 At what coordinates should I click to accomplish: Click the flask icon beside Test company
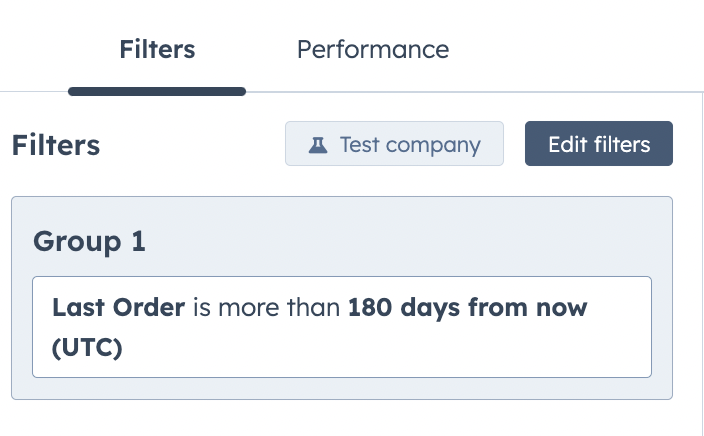(x=318, y=144)
